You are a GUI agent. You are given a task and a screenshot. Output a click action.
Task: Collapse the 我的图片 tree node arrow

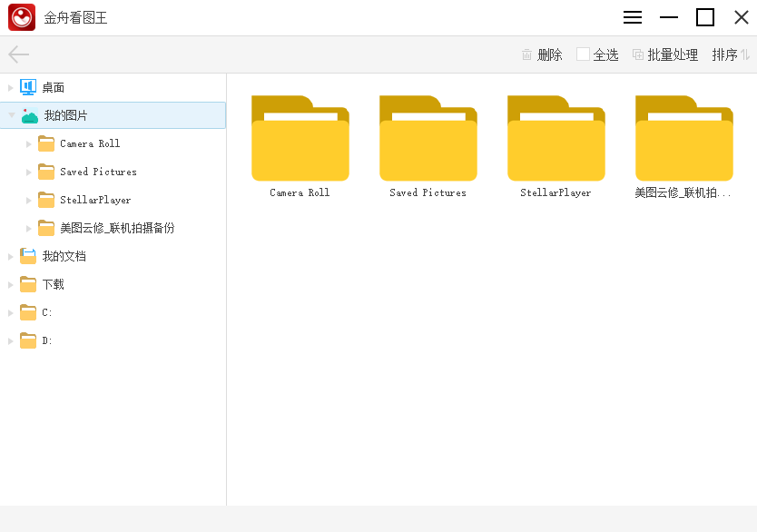point(12,115)
